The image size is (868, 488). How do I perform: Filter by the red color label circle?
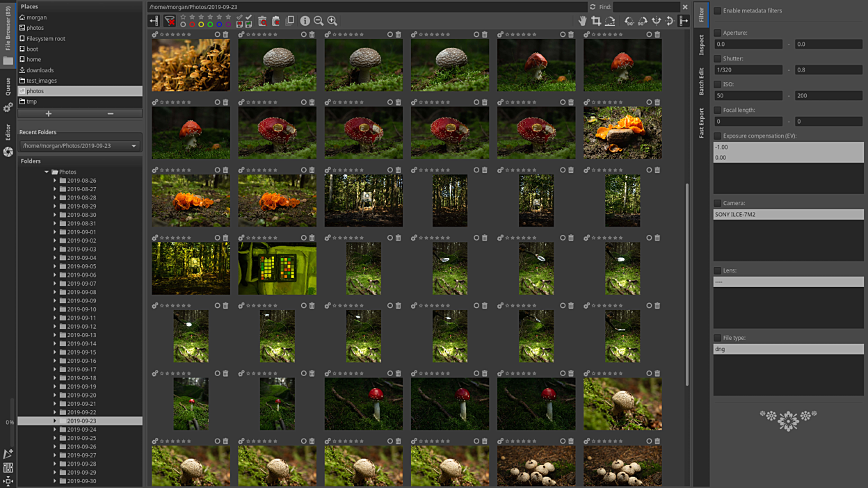pyautogui.click(x=192, y=25)
